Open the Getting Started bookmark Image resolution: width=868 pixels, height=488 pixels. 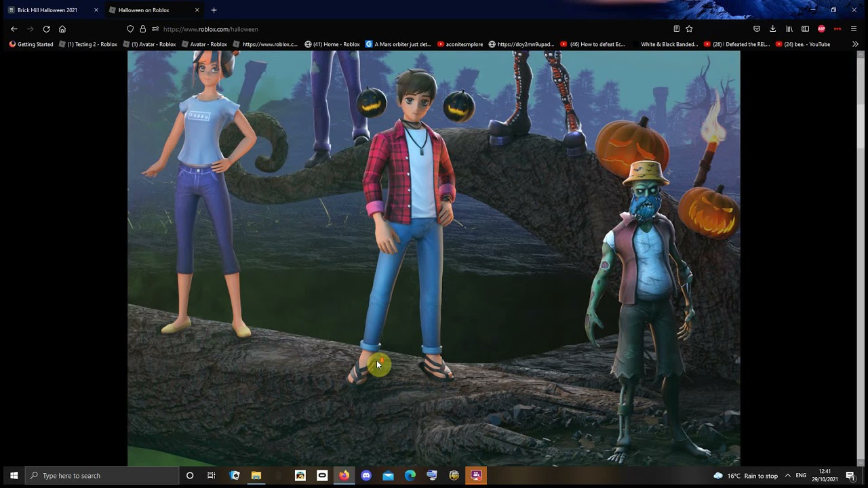point(31,44)
